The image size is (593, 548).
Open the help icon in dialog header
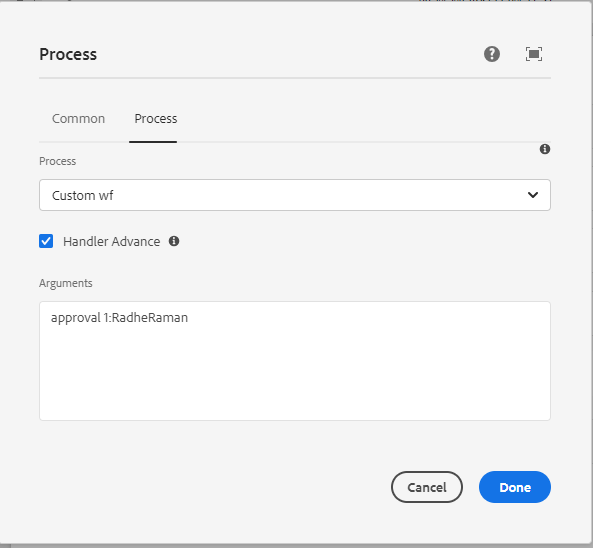tap(492, 54)
